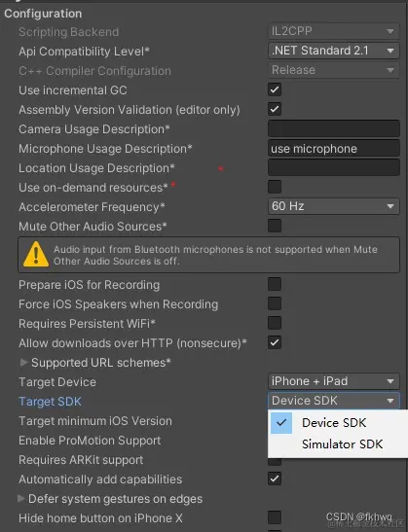Screen dimensions: 408x532
Task: Enable Mute Other Audio Sources
Action: pos(275,226)
